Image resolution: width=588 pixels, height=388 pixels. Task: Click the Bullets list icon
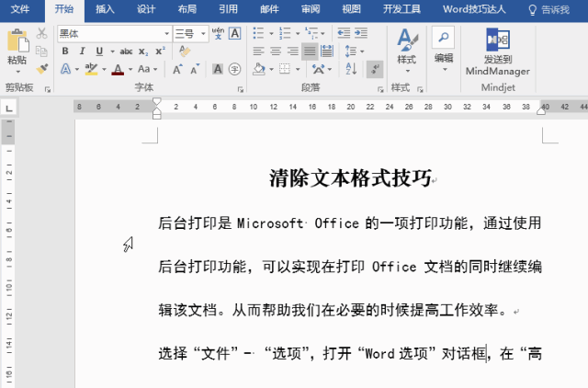pos(258,33)
